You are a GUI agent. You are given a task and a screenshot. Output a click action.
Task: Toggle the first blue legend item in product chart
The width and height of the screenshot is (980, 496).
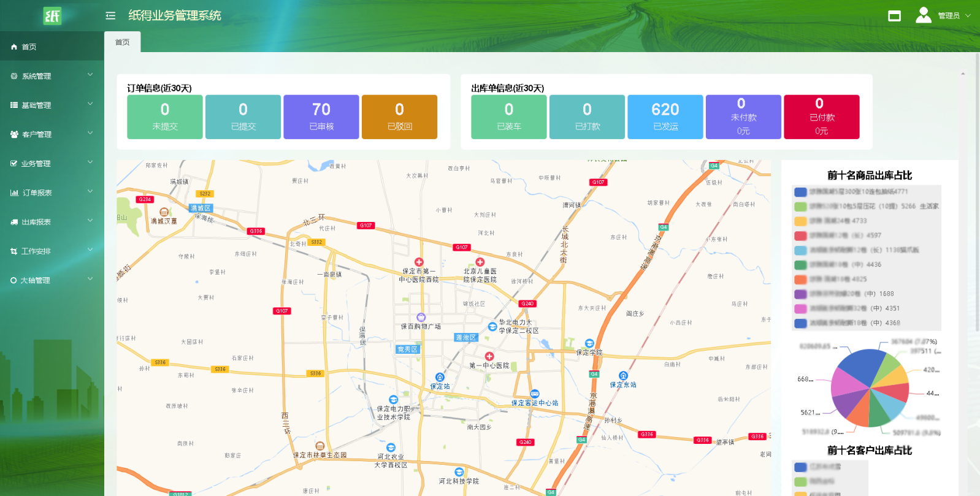click(x=800, y=192)
